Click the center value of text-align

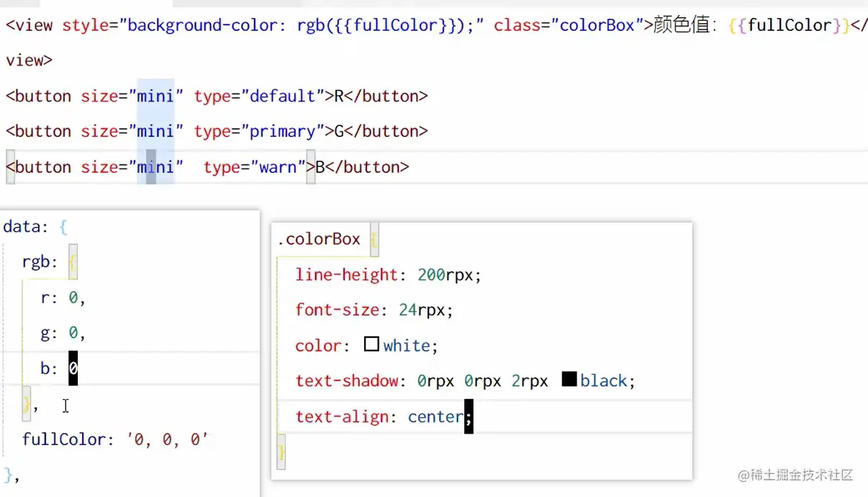(x=436, y=416)
